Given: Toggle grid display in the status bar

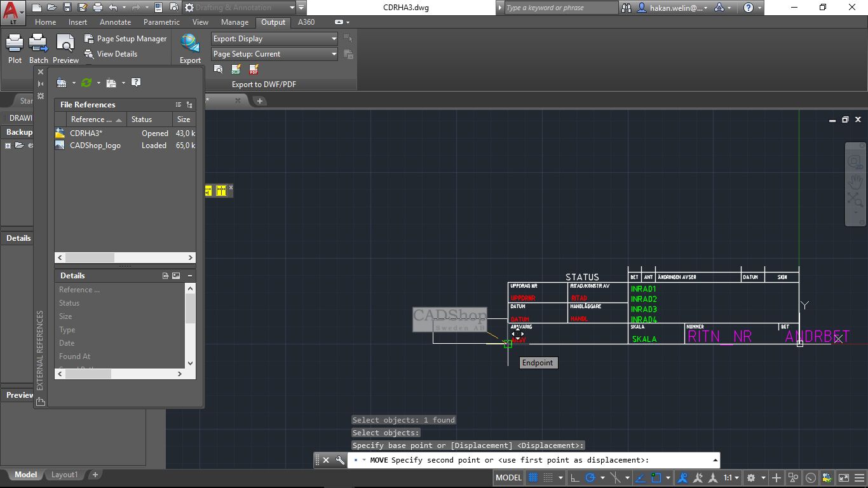Looking at the screenshot, I should [533, 478].
